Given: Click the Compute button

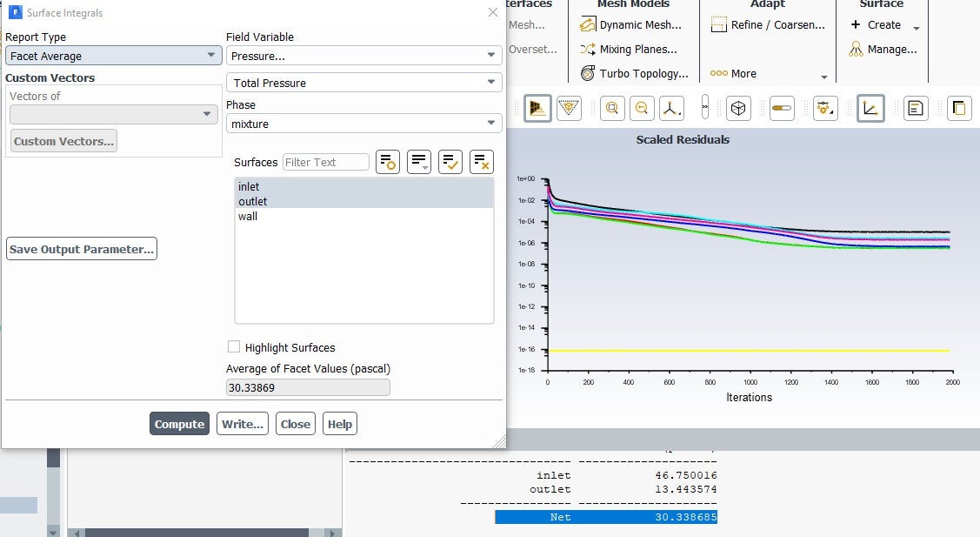Looking at the screenshot, I should coord(179,424).
